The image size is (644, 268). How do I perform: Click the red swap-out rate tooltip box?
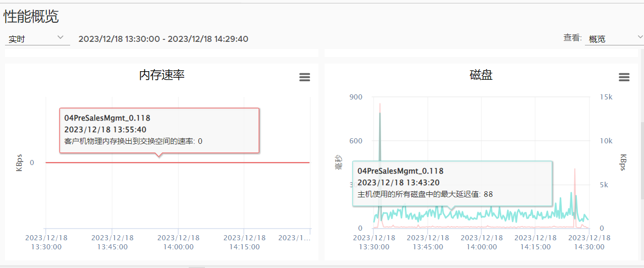point(159,130)
